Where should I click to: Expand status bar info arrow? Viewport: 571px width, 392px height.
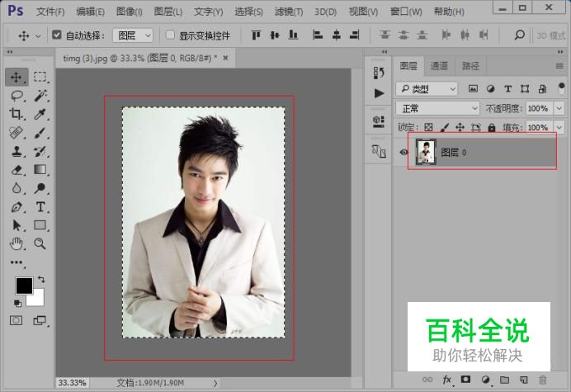(x=215, y=383)
